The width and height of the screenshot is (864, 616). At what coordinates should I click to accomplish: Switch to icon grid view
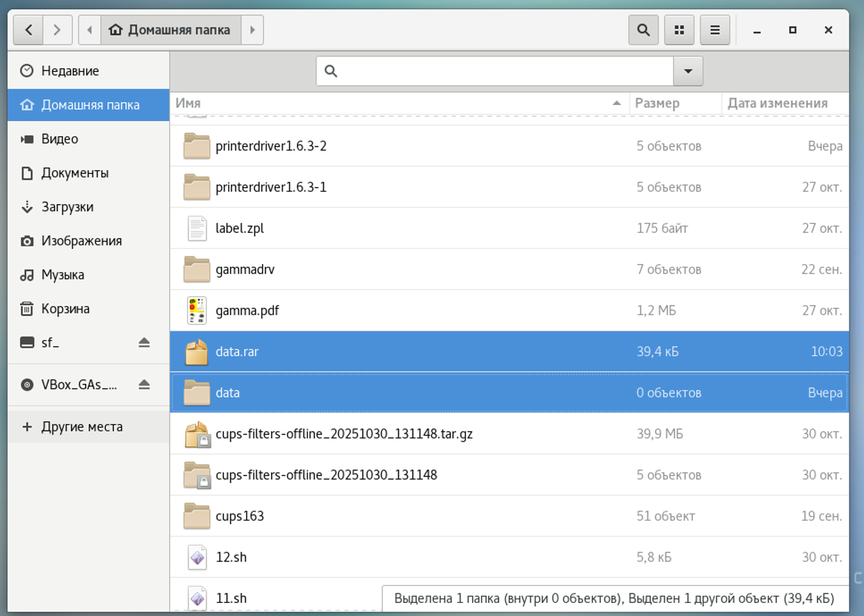pyautogui.click(x=679, y=30)
